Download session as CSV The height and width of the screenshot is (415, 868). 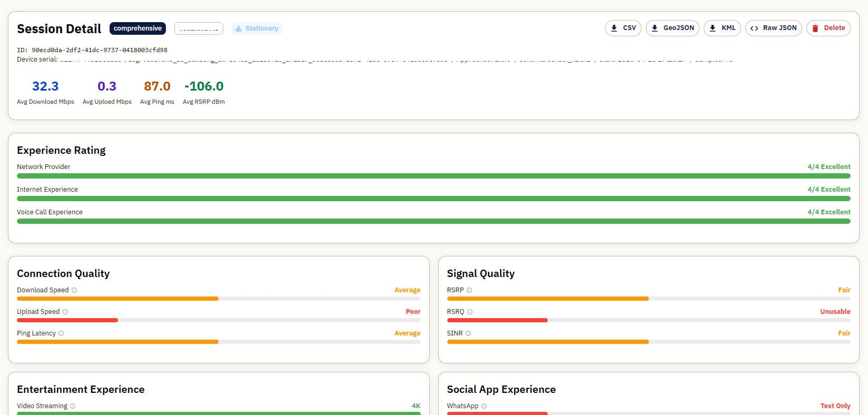point(623,28)
